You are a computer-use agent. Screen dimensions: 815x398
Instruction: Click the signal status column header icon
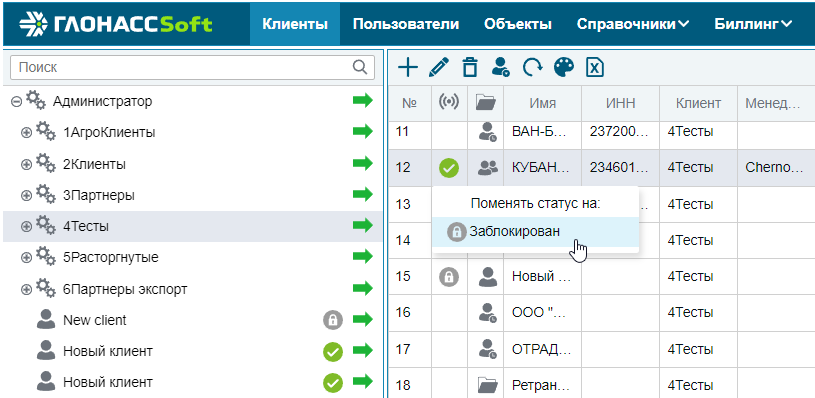click(449, 103)
